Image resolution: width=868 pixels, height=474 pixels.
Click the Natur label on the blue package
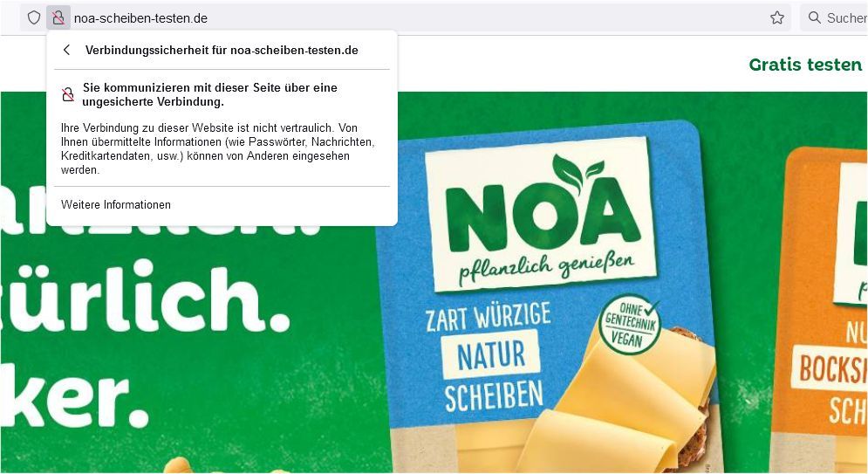pos(491,355)
